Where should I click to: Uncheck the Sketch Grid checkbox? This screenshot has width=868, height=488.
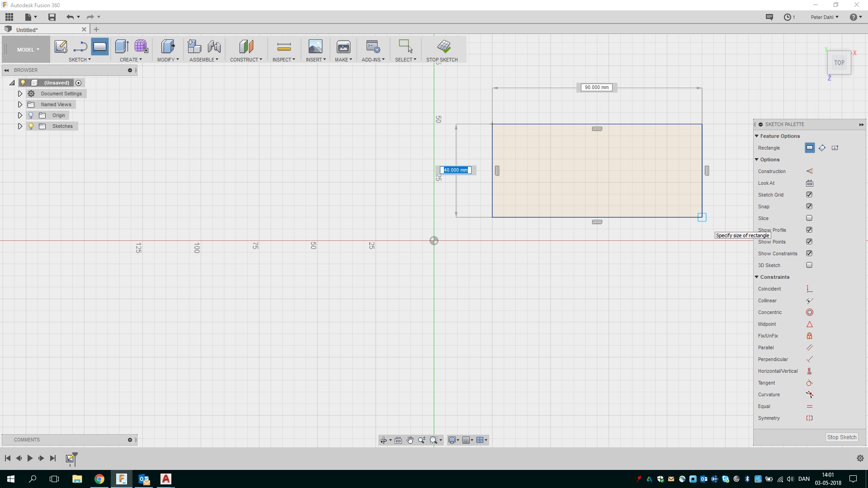809,195
